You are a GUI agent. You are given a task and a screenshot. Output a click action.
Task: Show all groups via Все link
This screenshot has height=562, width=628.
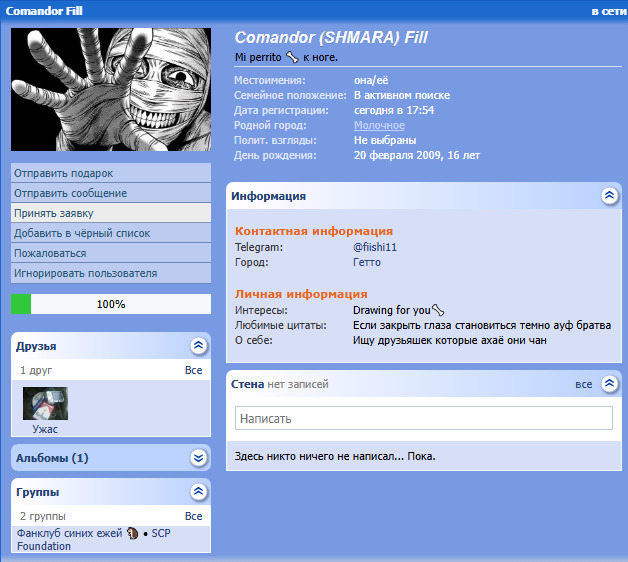(x=193, y=516)
